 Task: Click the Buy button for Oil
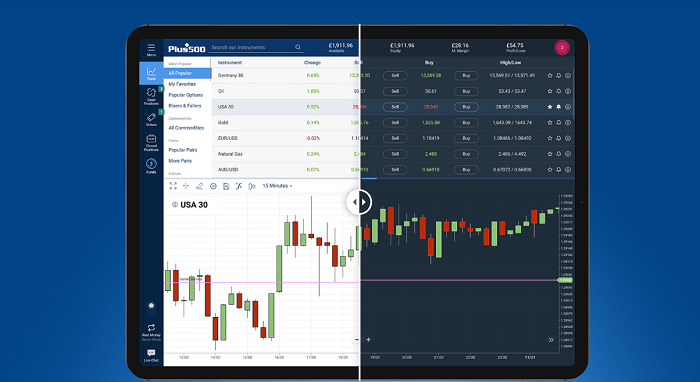click(x=466, y=91)
